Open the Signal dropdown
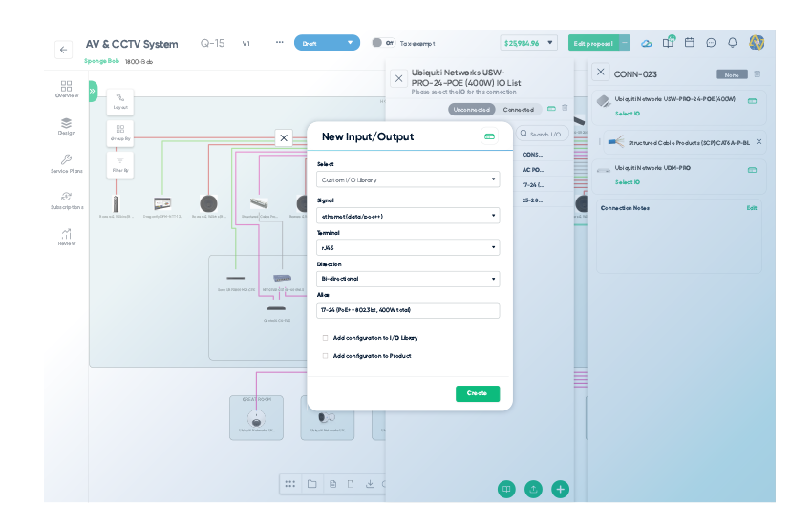812x525 pixels. tap(408, 216)
